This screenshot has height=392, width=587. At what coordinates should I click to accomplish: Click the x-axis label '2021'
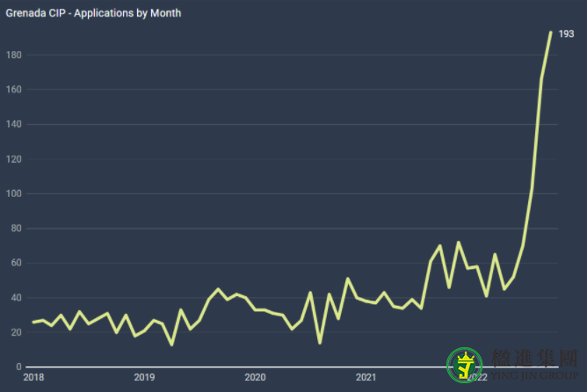[x=366, y=377]
